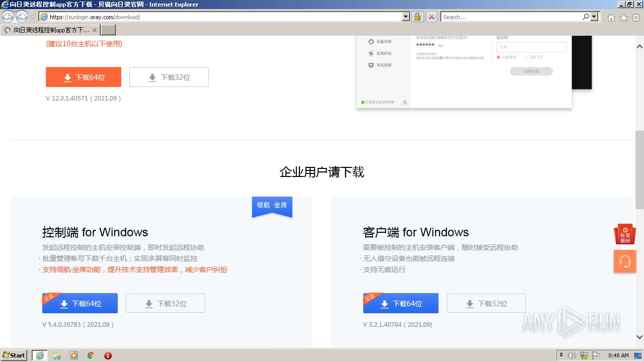Click the 企业用户请下载 heading

[x=322, y=172]
